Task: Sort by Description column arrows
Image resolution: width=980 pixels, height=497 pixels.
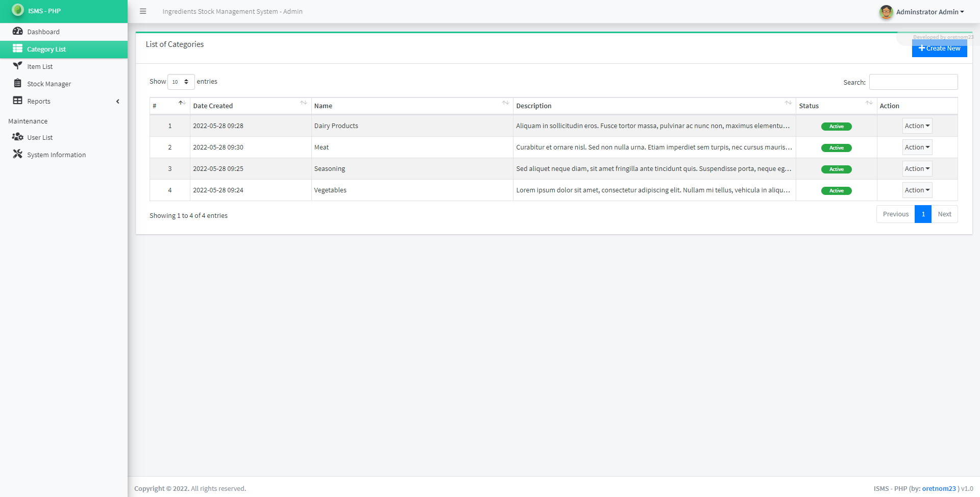Action: click(789, 103)
